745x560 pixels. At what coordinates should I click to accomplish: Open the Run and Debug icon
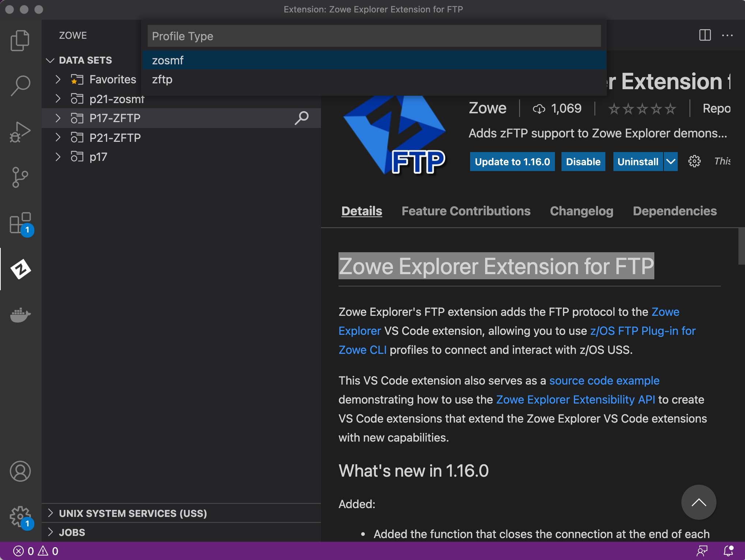(x=20, y=132)
